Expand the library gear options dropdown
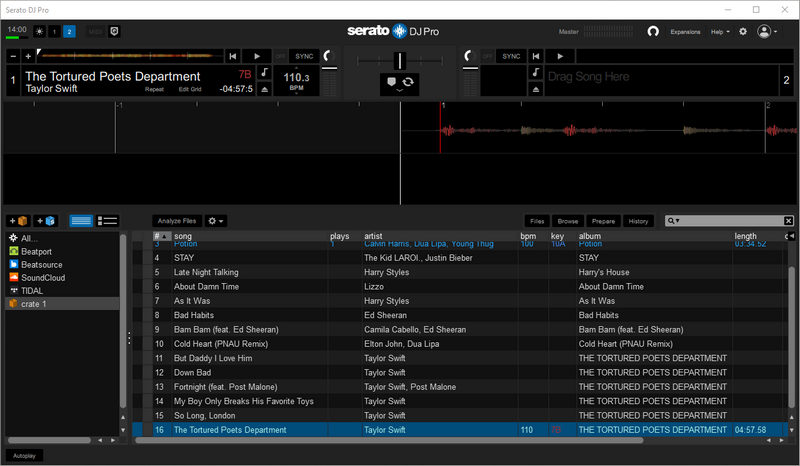800x466 pixels. [x=215, y=220]
